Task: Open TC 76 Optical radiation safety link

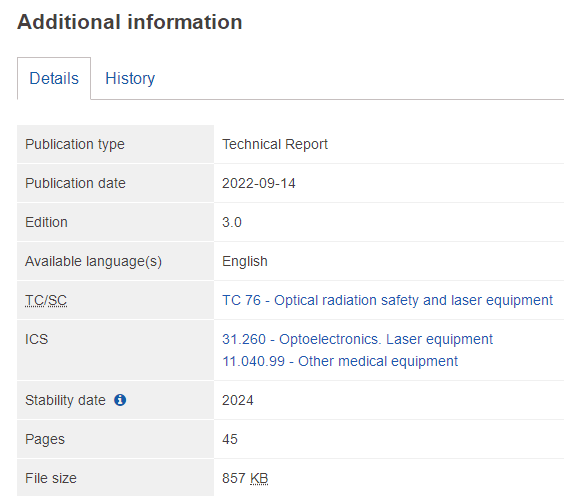Action: pos(387,300)
